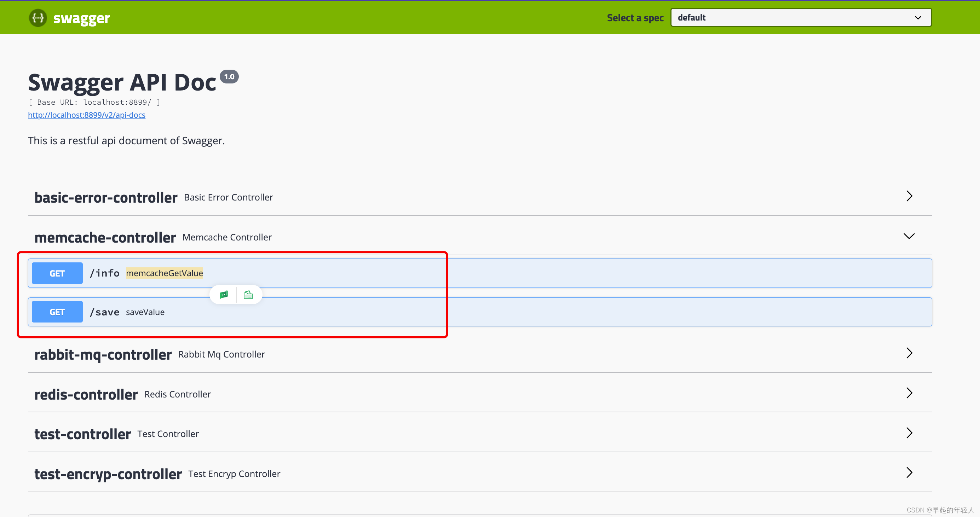The width and height of the screenshot is (980, 517).
Task: Click Redis Controller description text
Action: [177, 394]
